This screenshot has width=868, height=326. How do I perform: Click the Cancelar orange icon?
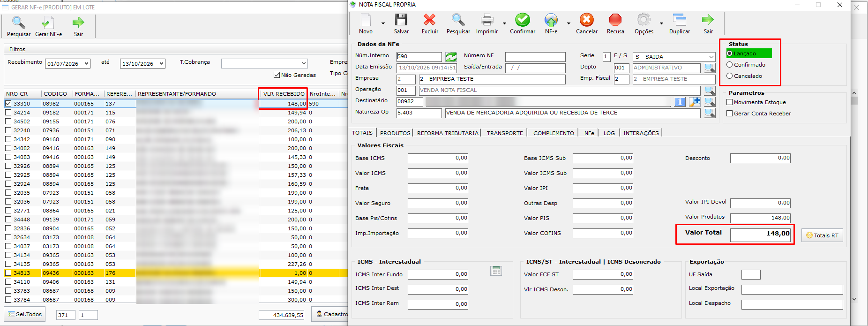click(x=586, y=20)
